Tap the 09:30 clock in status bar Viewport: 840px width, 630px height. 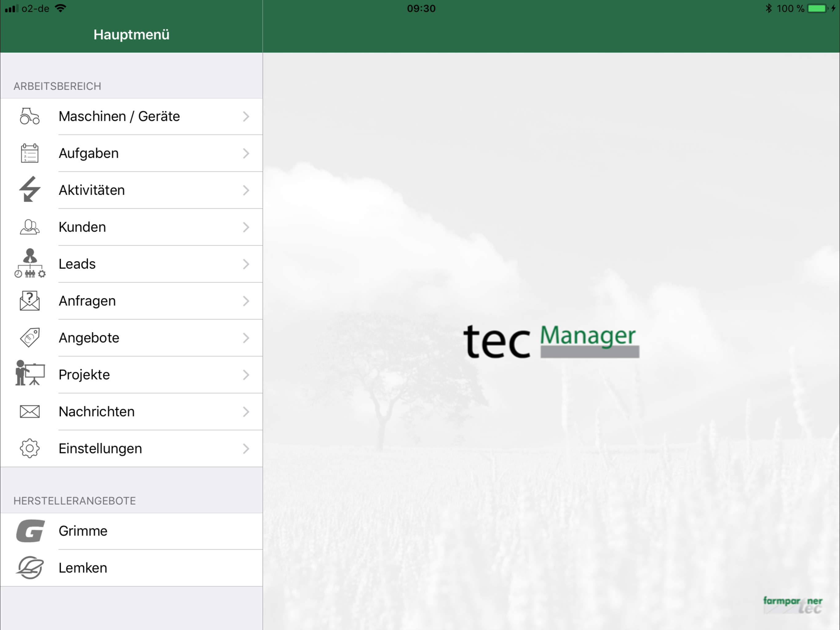(x=421, y=8)
